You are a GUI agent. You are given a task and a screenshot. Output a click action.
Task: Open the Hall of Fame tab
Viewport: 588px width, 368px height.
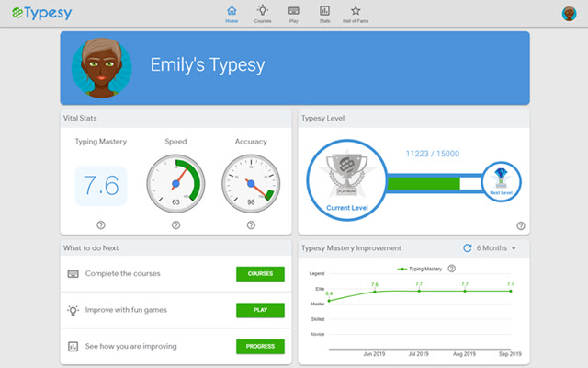356,15
